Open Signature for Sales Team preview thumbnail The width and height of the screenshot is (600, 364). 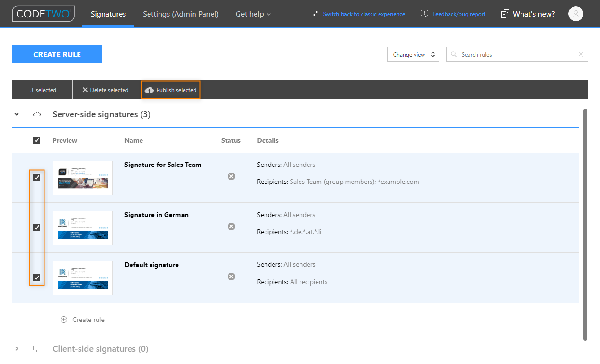tap(82, 178)
